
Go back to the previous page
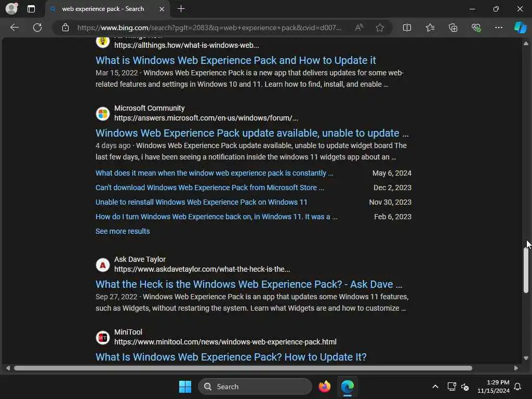click(14, 28)
